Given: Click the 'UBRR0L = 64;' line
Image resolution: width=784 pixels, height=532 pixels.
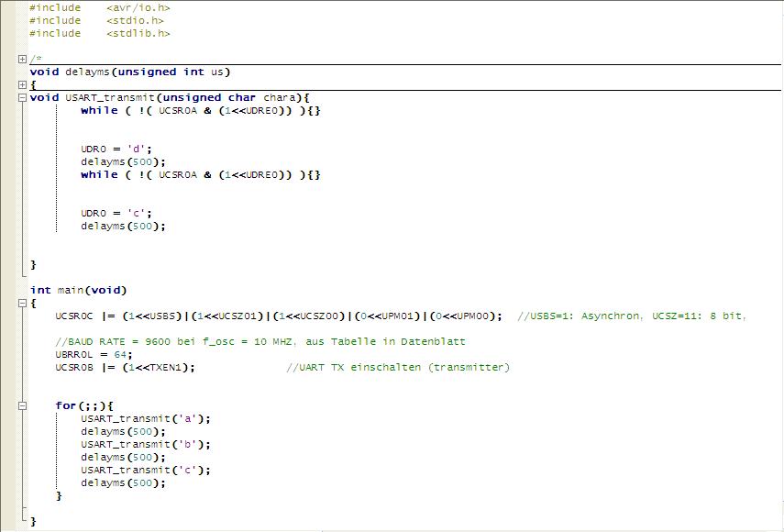Looking at the screenshot, I should pos(94,354).
